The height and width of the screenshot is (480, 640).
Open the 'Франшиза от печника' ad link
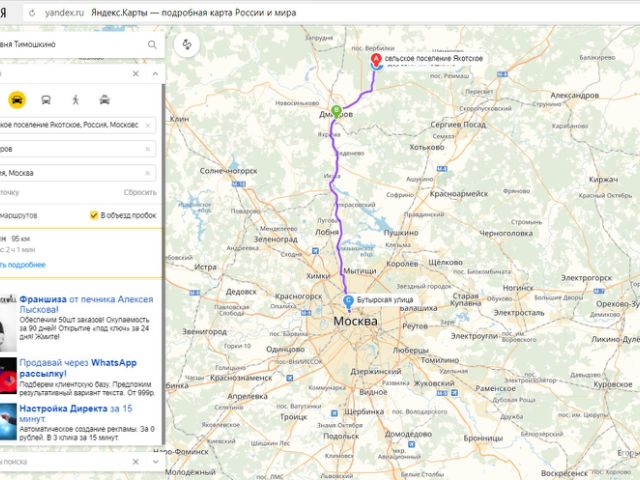86,304
